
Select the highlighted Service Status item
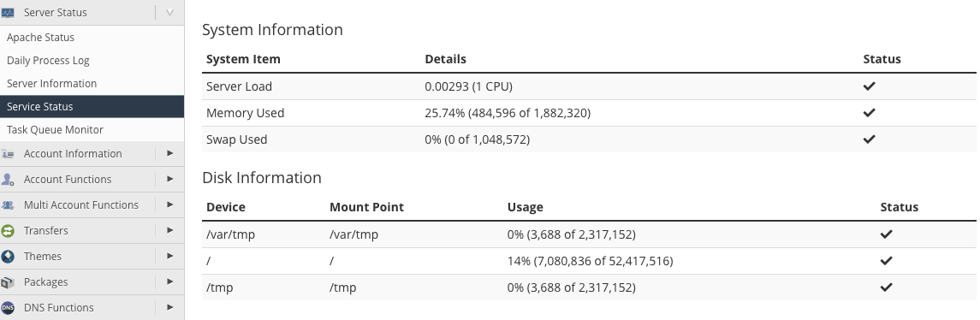(92, 106)
